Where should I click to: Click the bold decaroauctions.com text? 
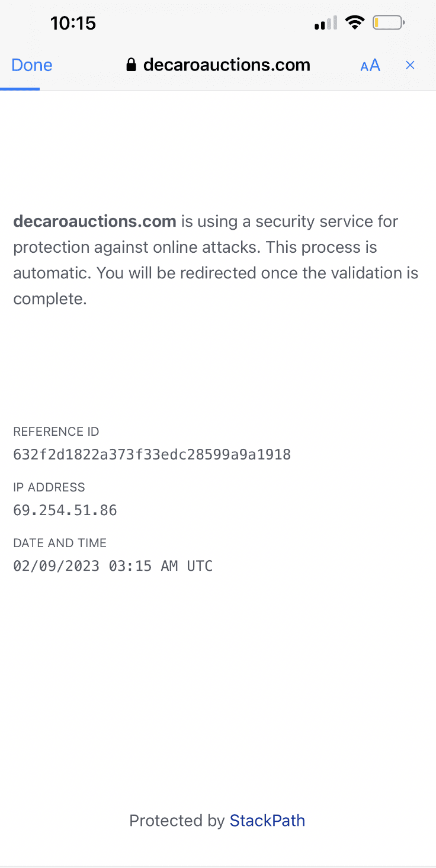pyautogui.click(x=95, y=221)
